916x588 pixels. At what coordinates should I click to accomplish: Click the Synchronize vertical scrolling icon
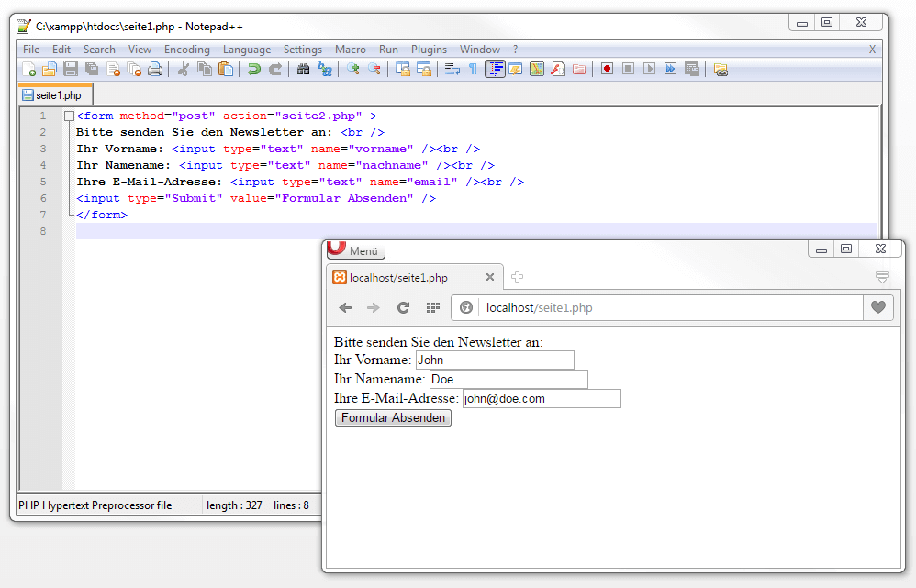403,70
